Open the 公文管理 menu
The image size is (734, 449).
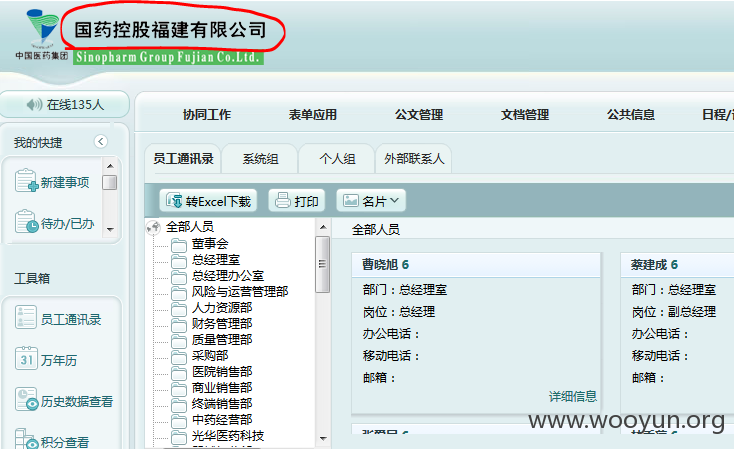click(418, 115)
